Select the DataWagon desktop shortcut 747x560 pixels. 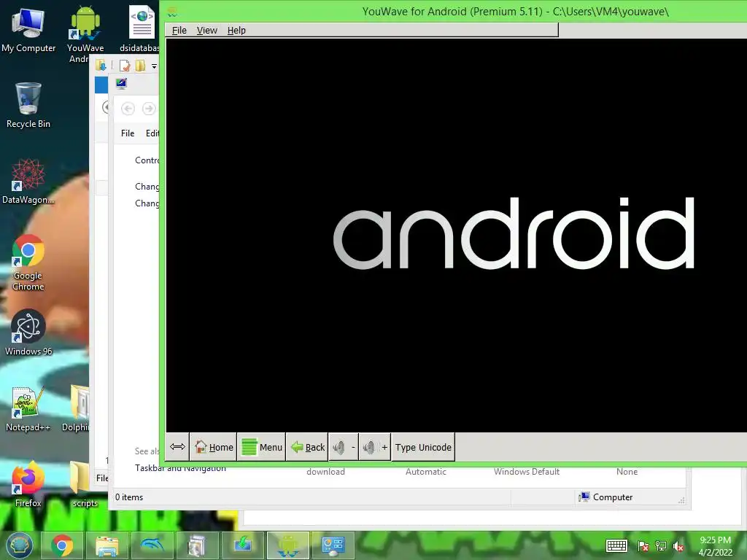tap(28, 182)
